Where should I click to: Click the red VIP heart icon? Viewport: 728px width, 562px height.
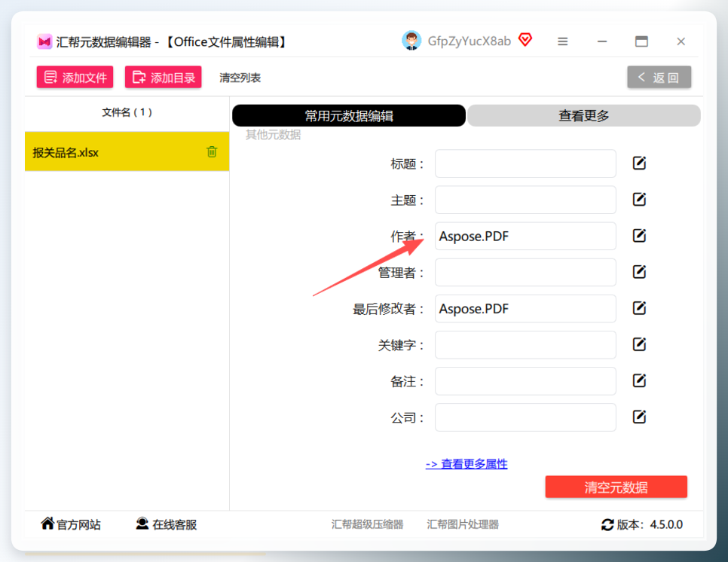coord(525,40)
